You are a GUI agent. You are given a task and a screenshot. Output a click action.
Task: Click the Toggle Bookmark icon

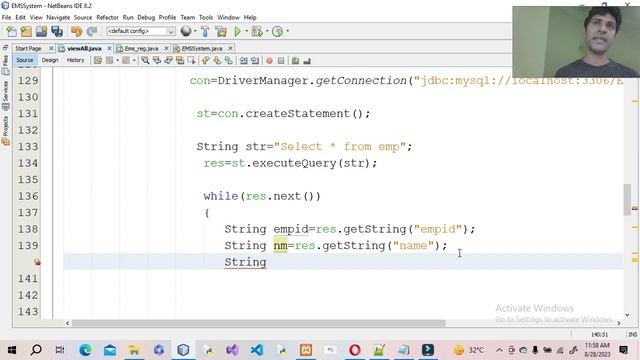pyautogui.click(x=229, y=61)
